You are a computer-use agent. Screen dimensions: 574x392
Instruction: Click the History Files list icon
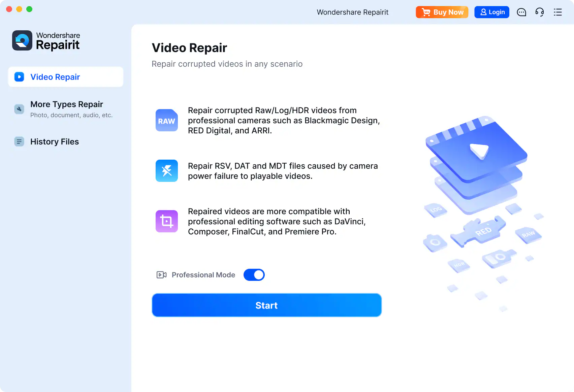point(19,141)
